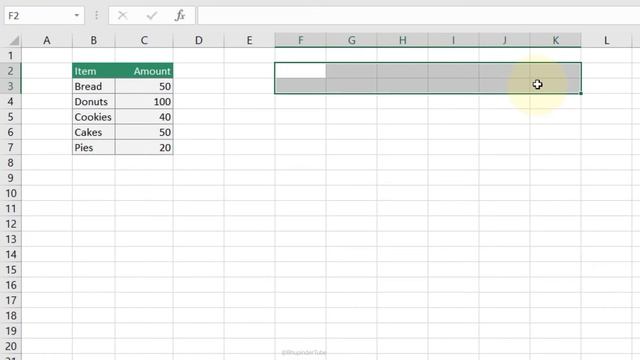Viewport: 640px width, 360px height.
Task: Select row 8 header
Action: click(11, 163)
